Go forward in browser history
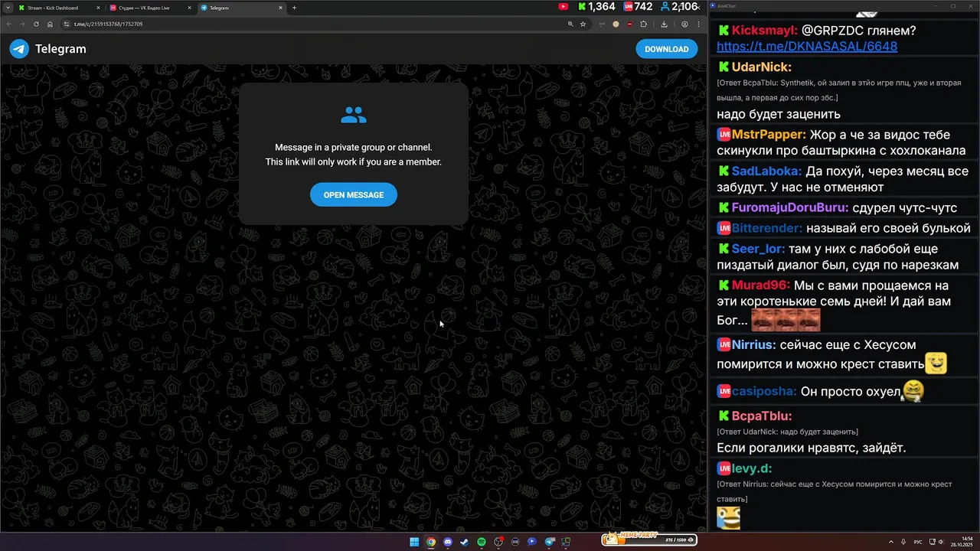Screen dimensions: 980x551 click(x=22, y=24)
